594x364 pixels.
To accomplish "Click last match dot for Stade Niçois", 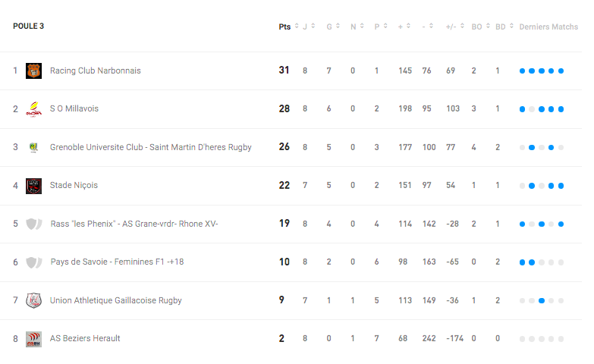I will (561, 186).
